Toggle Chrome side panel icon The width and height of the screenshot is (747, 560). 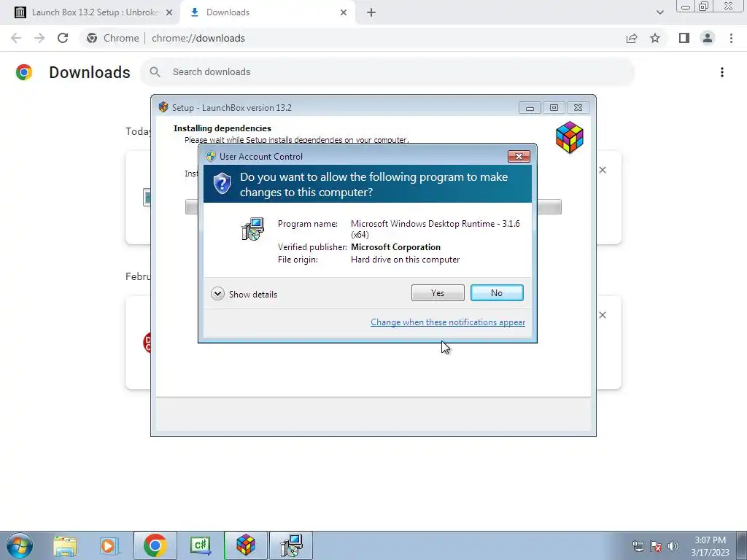click(684, 38)
